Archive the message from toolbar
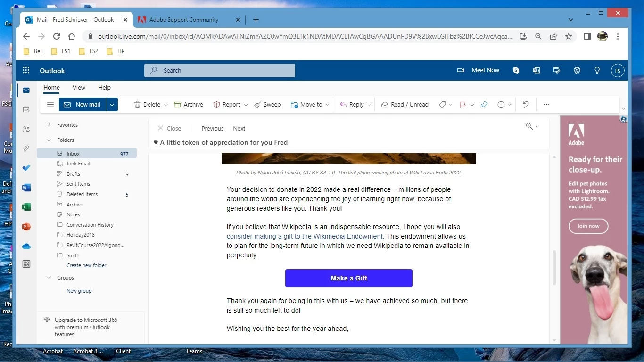Screen dimensions: 644x362 coord(189,105)
